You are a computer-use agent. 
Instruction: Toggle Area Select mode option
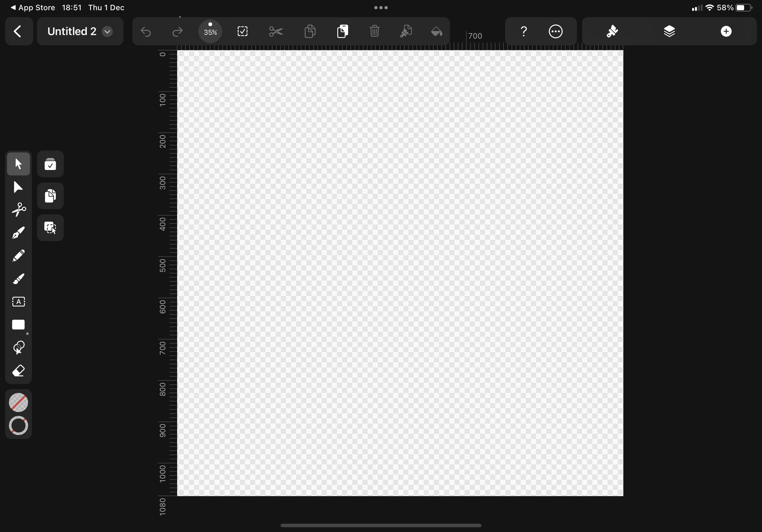click(50, 227)
